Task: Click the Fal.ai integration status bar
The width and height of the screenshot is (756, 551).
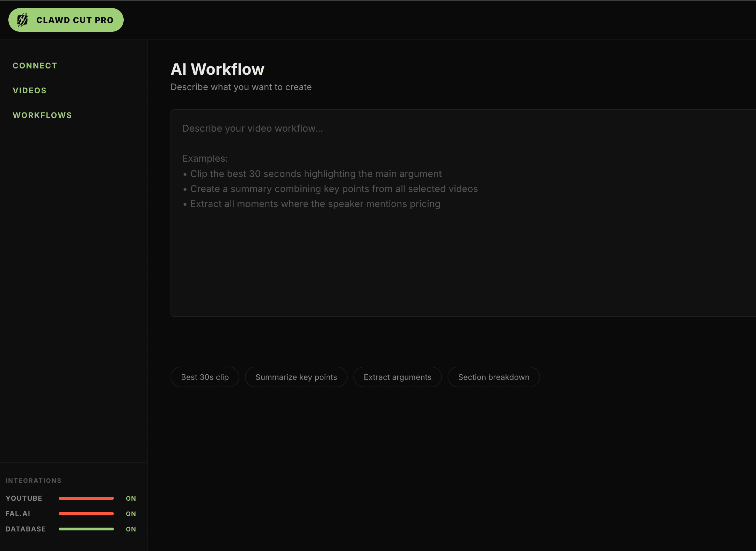Action: [x=86, y=514]
